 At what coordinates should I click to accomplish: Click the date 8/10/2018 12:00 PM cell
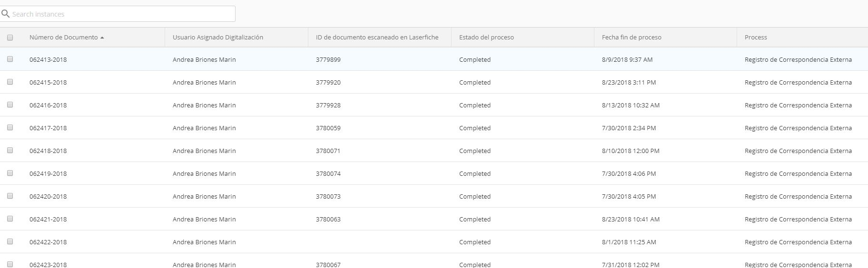tap(631, 151)
